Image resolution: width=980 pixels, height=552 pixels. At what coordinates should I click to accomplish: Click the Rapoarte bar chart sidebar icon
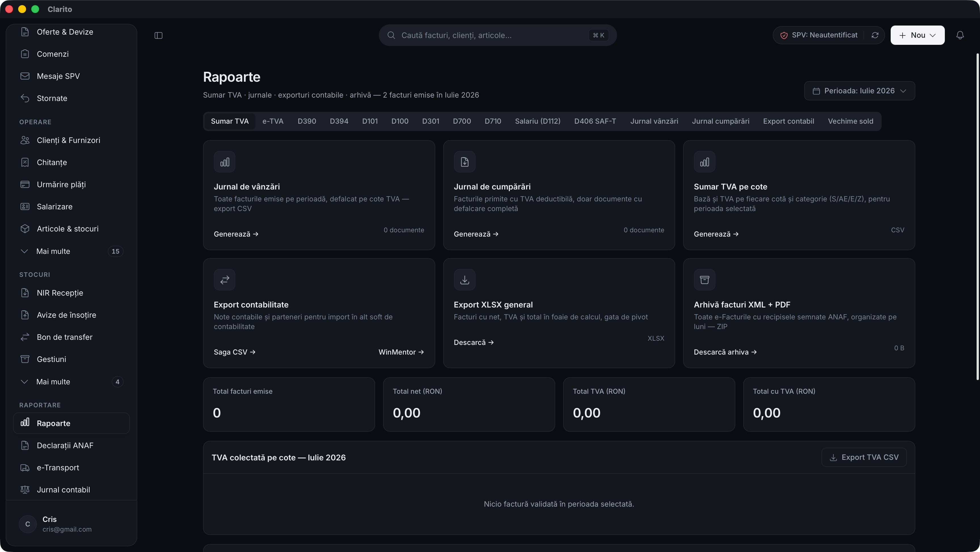click(25, 422)
